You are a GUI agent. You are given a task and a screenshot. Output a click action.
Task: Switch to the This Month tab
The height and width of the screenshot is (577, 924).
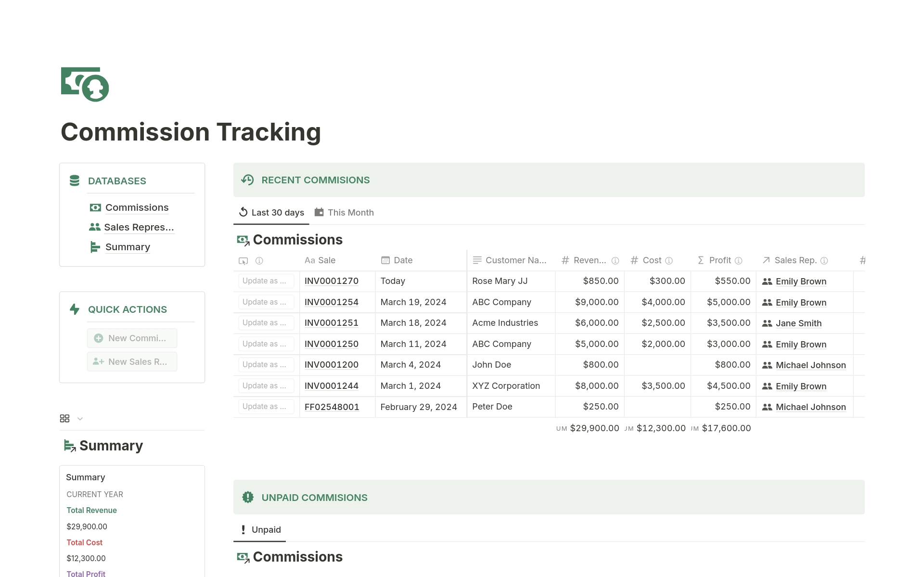pyautogui.click(x=344, y=213)
